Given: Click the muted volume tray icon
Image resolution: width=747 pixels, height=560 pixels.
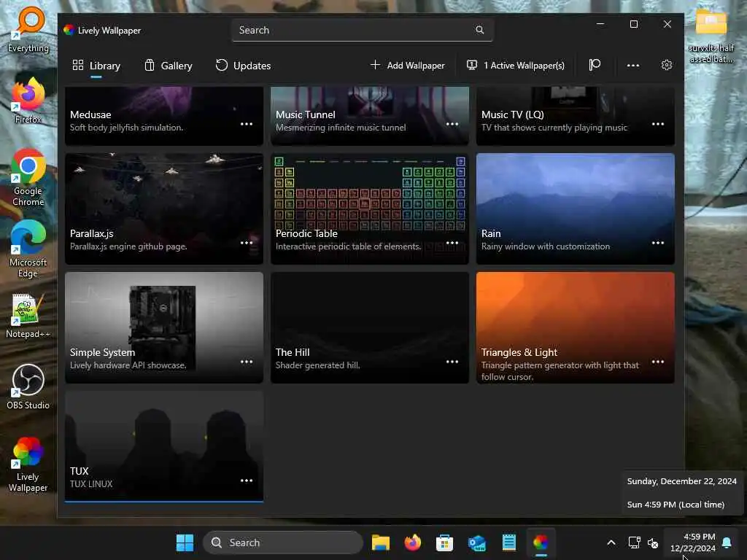Looking at the screenshot, I should 653,542.
